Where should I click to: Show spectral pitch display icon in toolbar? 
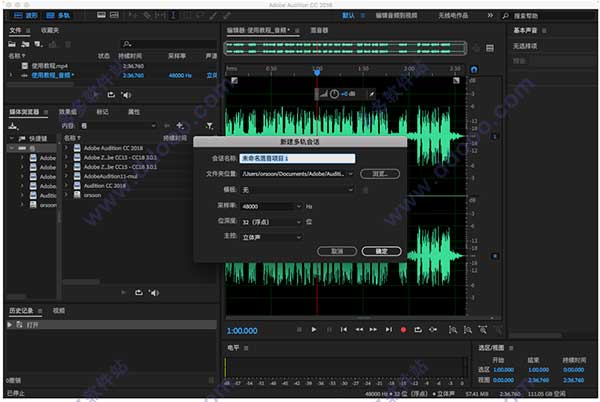pyautogui.click(x=114, y=15)
